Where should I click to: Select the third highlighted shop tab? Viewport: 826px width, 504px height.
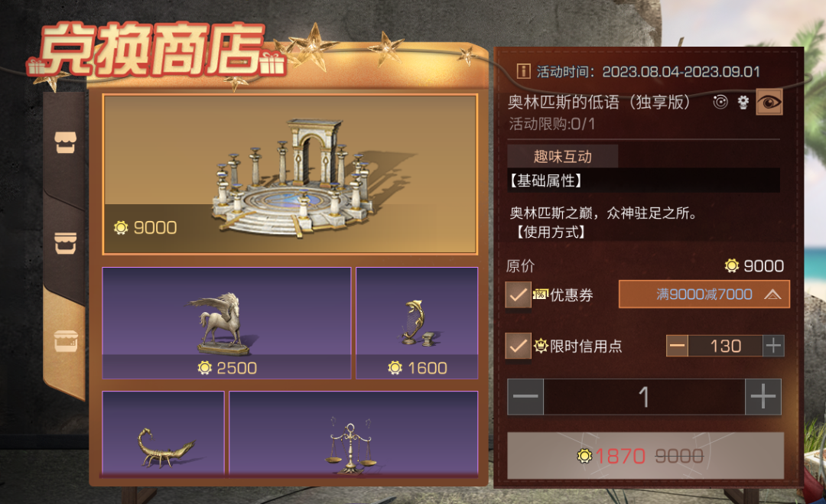point(65,341)
